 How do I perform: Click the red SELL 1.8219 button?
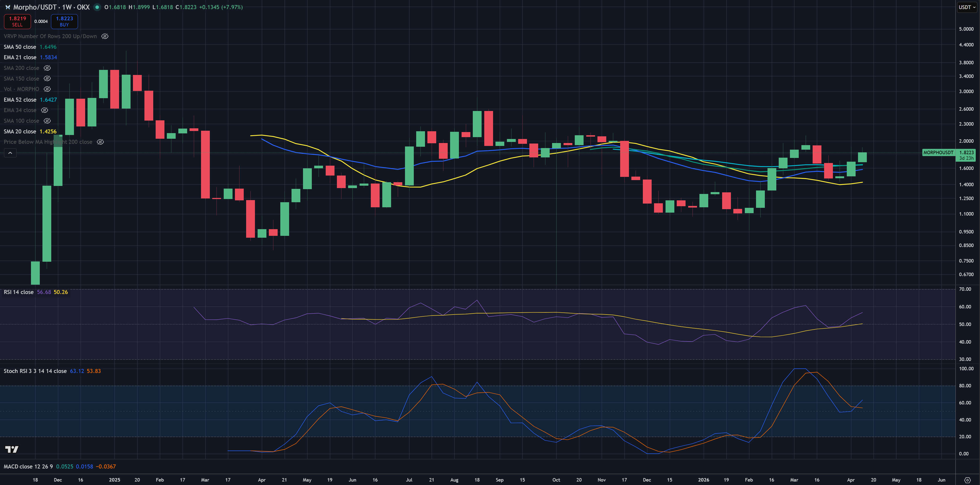coord(17,21)
